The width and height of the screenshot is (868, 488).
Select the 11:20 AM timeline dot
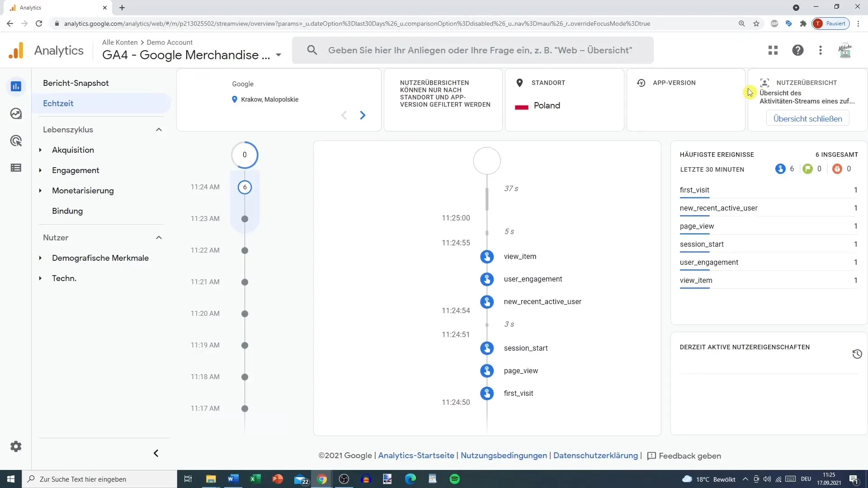245,314
